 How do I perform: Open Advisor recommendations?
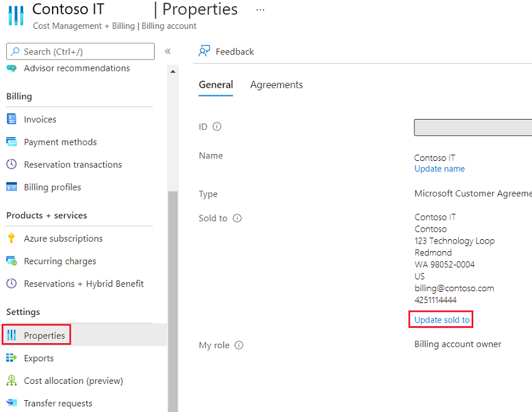[x=77, y=68]
